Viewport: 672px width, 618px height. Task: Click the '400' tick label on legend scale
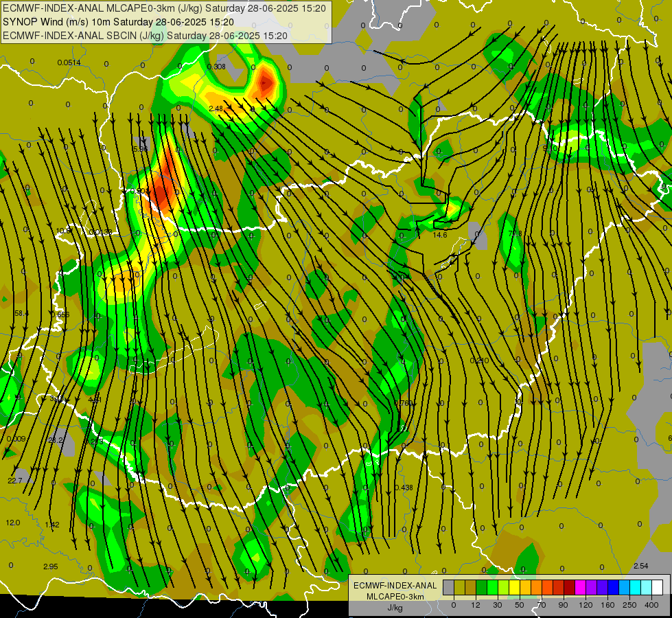[x=651, y=605]
